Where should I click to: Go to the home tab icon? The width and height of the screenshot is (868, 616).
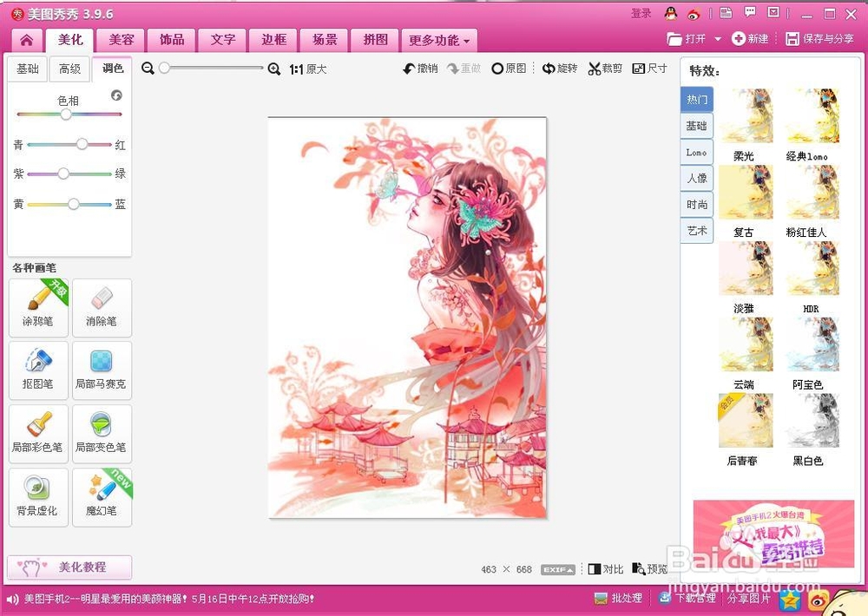[27, 40]
